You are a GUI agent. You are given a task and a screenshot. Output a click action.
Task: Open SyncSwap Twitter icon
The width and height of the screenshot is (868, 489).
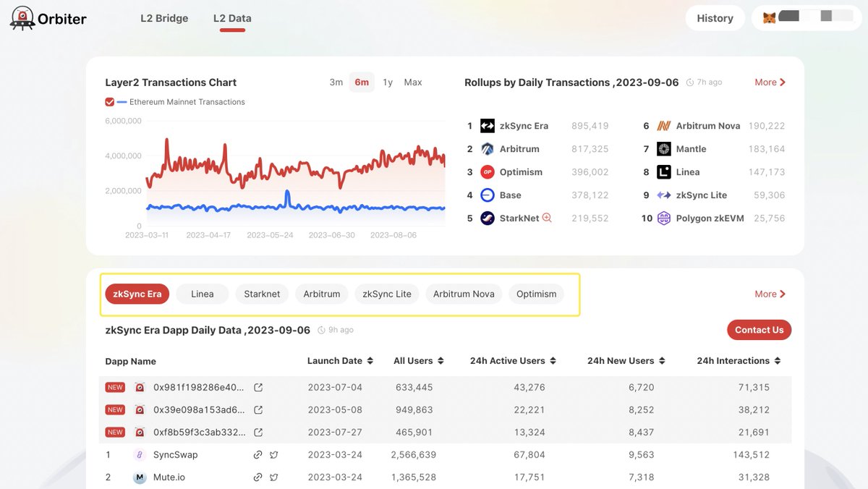[273, 455]
